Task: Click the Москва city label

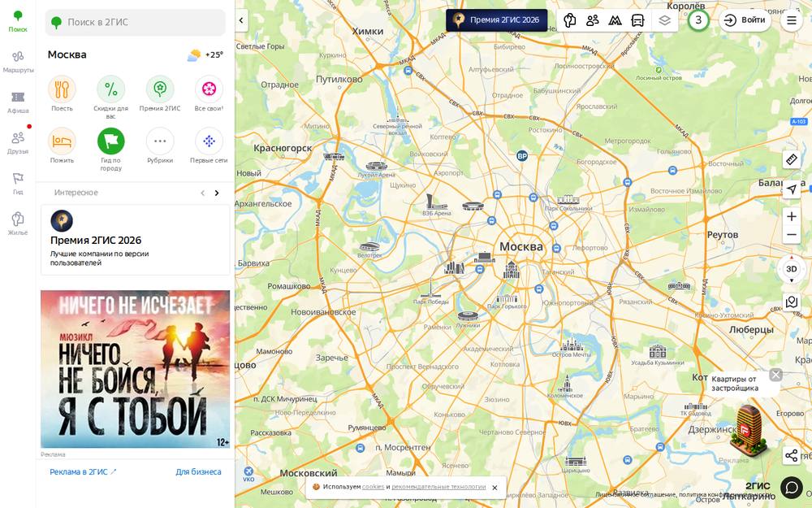Action: [x=521, y=247]
